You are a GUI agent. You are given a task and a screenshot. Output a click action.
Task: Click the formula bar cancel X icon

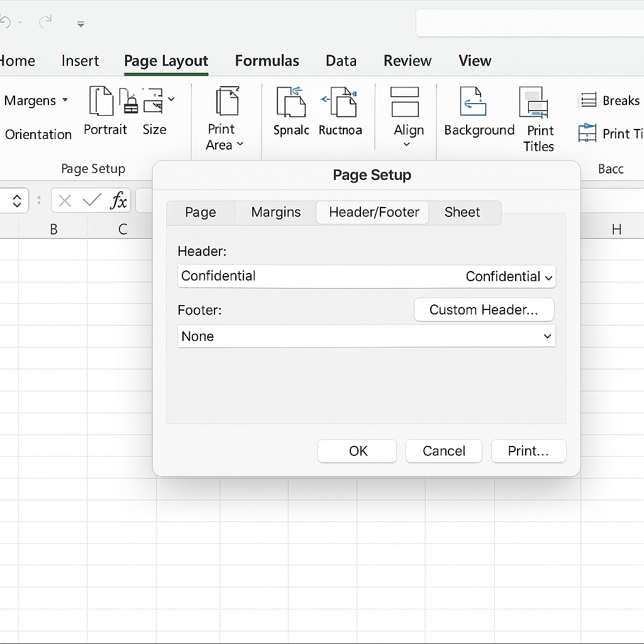[x=65, y=201]
